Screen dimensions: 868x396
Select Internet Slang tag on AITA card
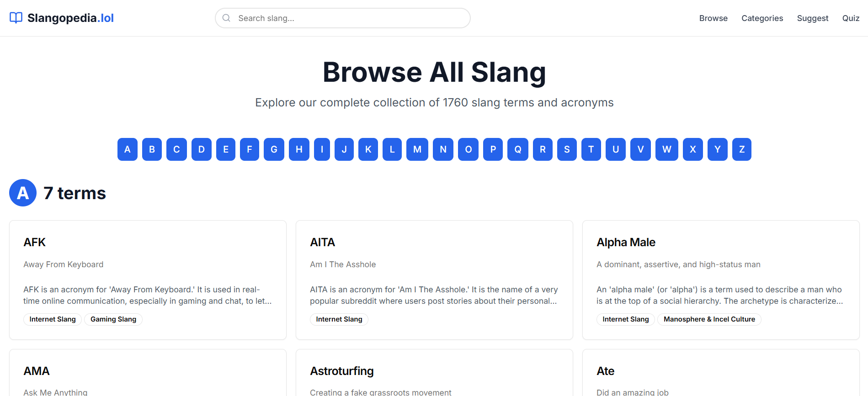339,319
